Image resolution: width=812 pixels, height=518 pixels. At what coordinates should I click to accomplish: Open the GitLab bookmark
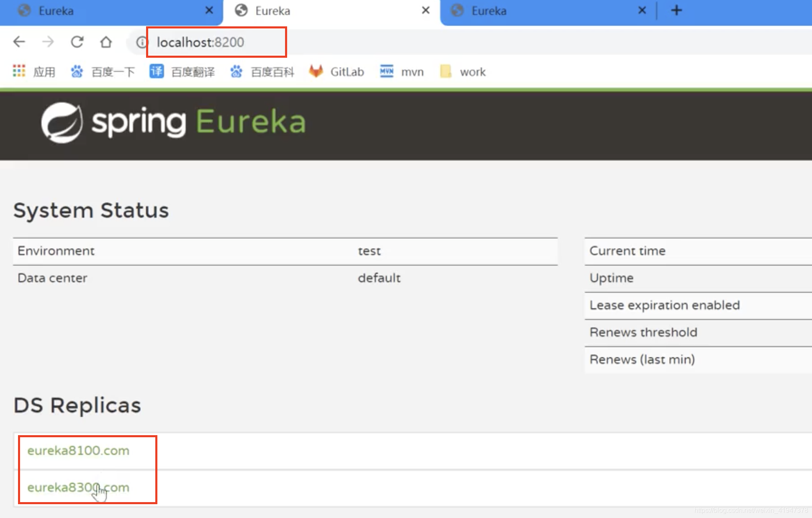pos(337,72)
